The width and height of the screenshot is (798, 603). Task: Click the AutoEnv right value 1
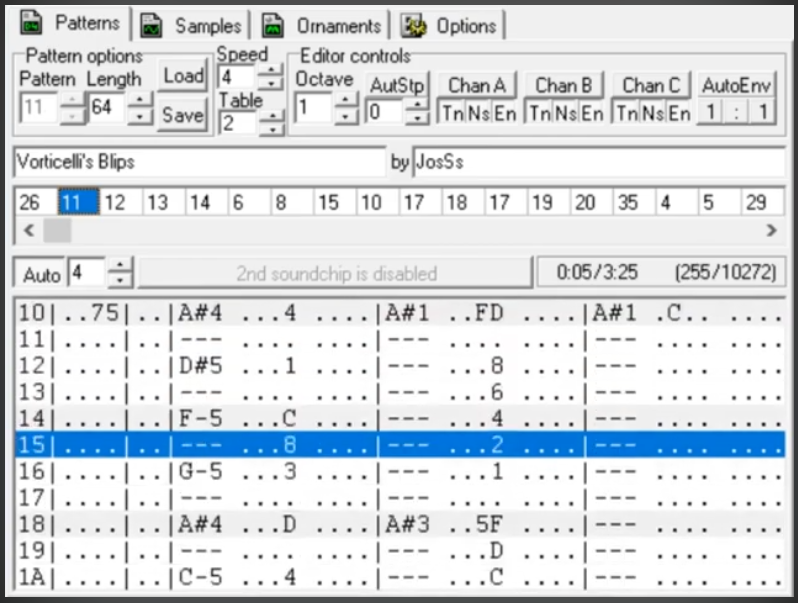pos(763,112)
